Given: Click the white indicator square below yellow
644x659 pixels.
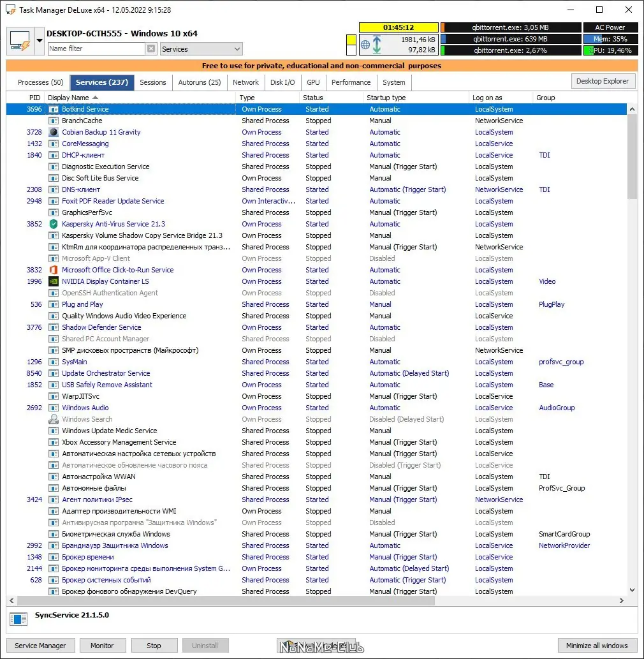Looking at the screenshot, I should tap(351, 50).
